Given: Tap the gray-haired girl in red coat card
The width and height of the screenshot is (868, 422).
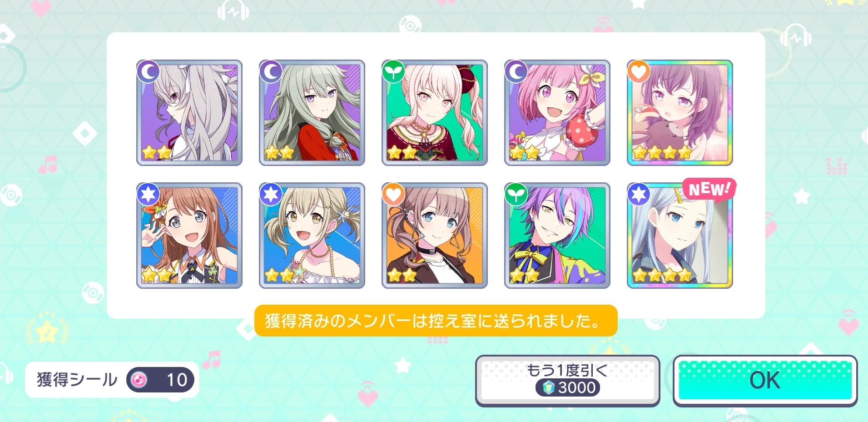Looking at the screenshot, I should (312, 113).
